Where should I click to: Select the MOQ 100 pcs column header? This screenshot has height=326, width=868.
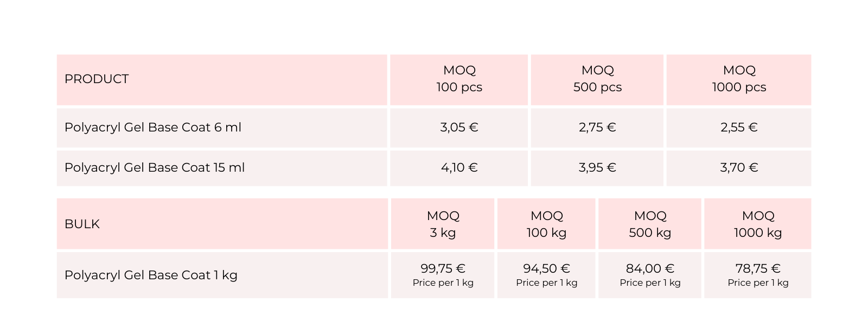[x=459, y=79]
